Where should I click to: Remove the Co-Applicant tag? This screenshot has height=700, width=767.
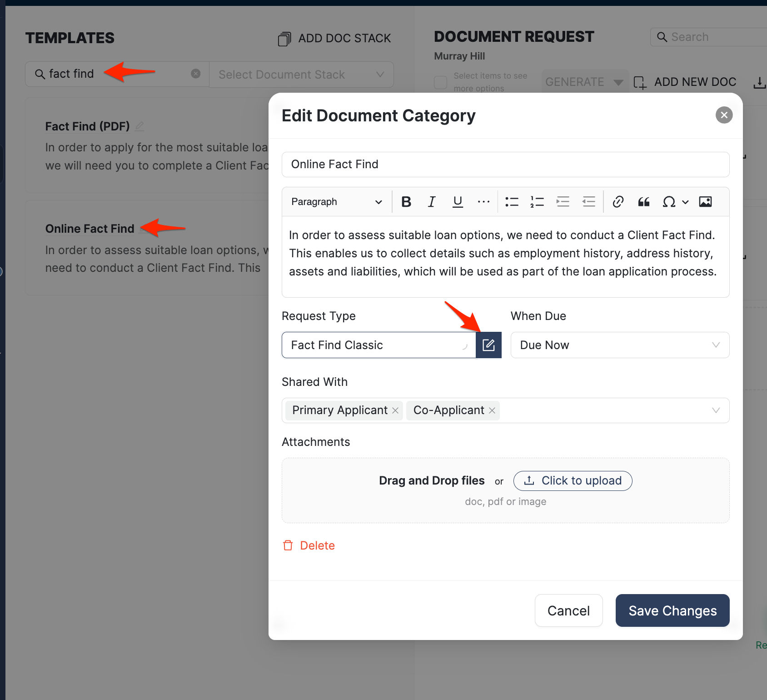coord(492,410)
